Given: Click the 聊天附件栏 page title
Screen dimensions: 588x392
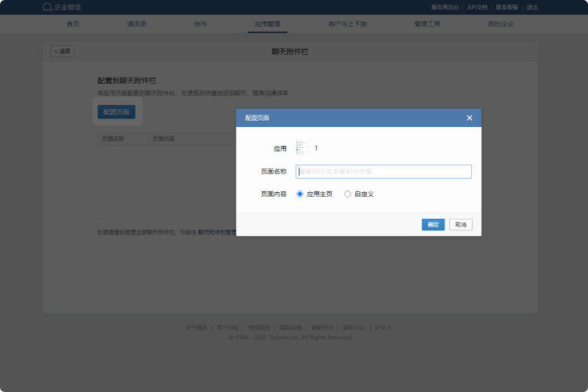Looking at the screenshot, I should (x=290, y=52).
